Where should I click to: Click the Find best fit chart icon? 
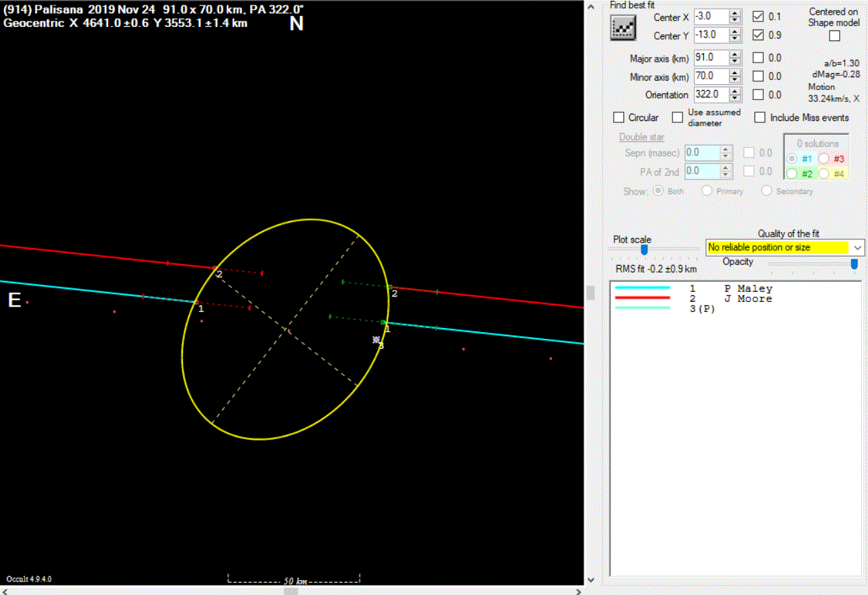pos(623,28)
